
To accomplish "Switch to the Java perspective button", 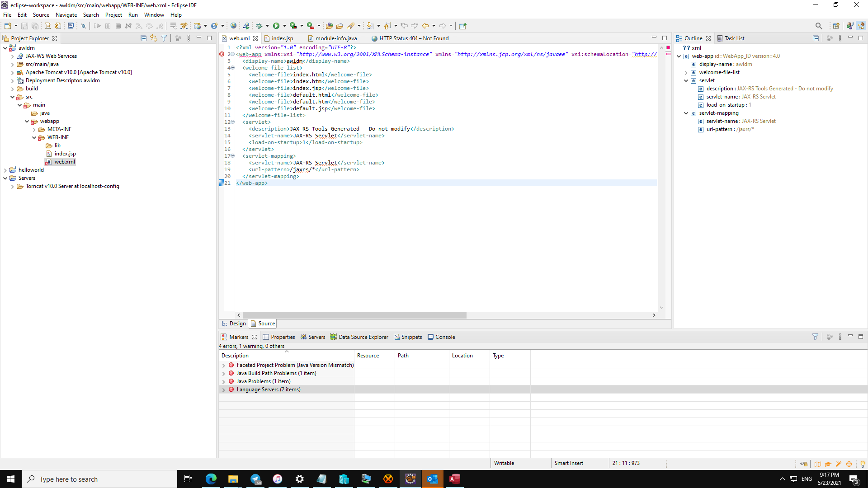I will [850, 26].
